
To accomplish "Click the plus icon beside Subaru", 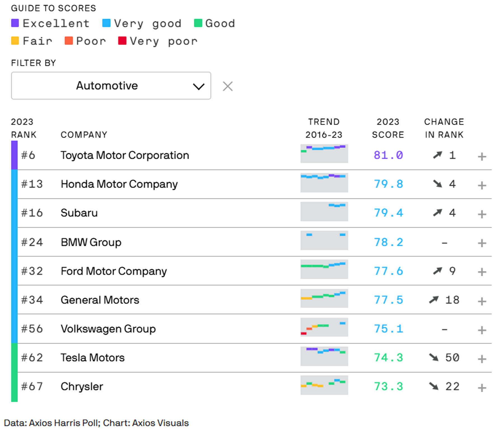I will pos(482,214).
